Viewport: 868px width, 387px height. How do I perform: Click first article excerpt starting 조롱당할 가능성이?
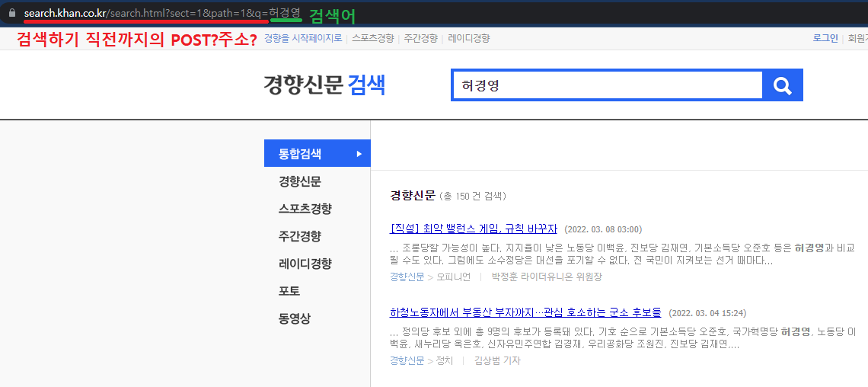tap(623, 254)
